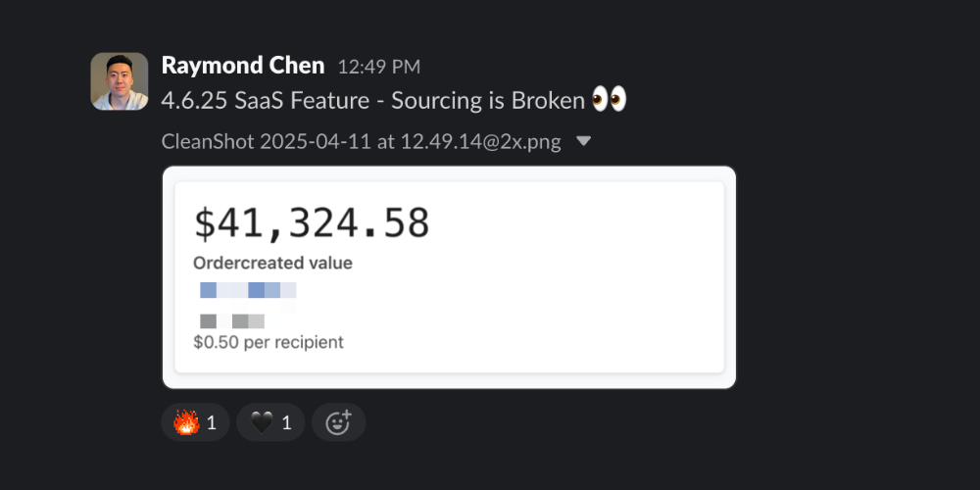Click the Raymond Chen sender name
Image resolution: width=980 pixels, height=490 pixels.
pyautogui.click(x=243, y=66)
